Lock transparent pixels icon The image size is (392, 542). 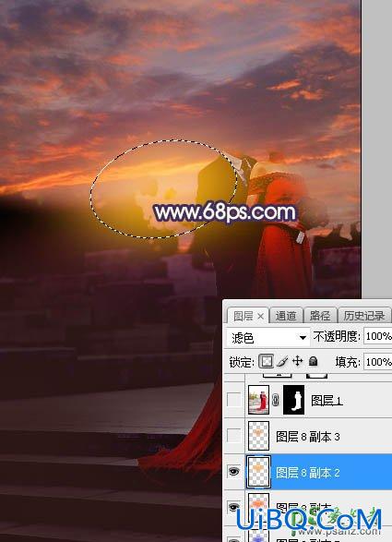(266, 361)
